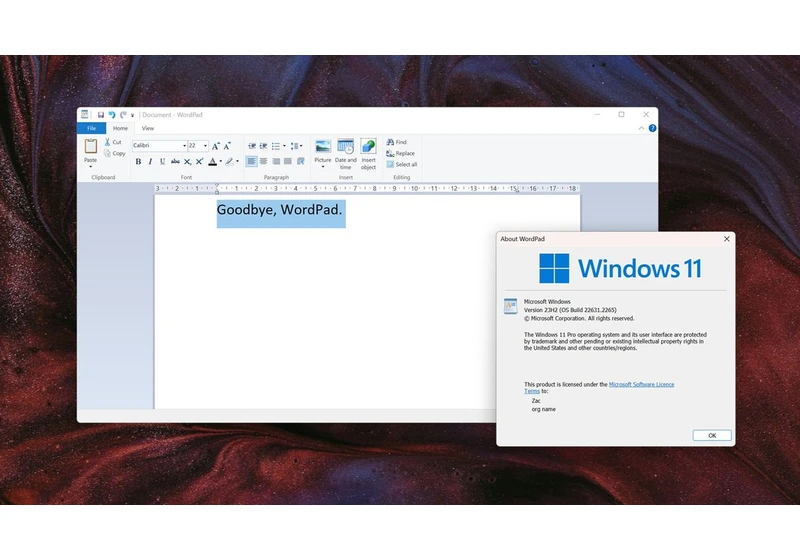Open the text color dropdown arrow

click(x=220, y=162)
